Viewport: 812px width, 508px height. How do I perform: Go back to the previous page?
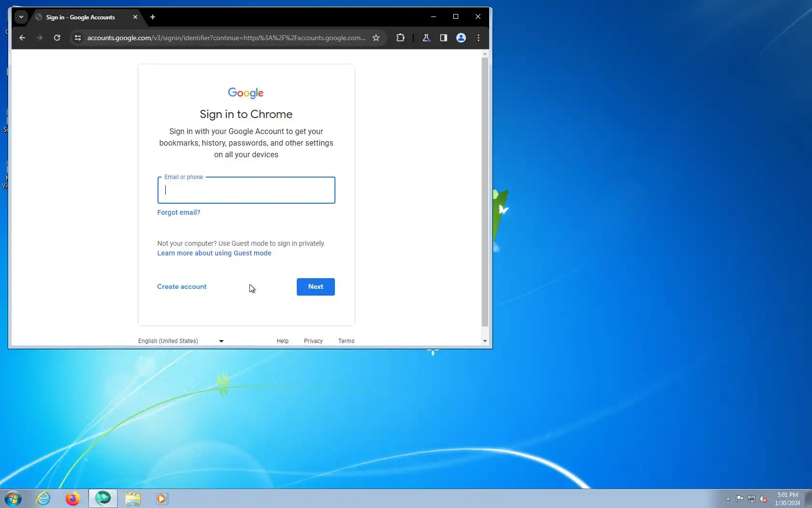(x=22, y=38)
